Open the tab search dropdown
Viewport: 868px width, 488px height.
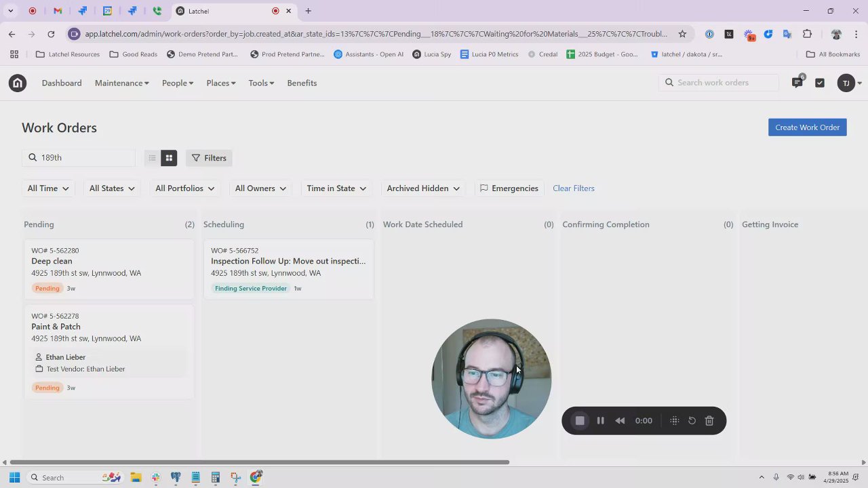10,11
